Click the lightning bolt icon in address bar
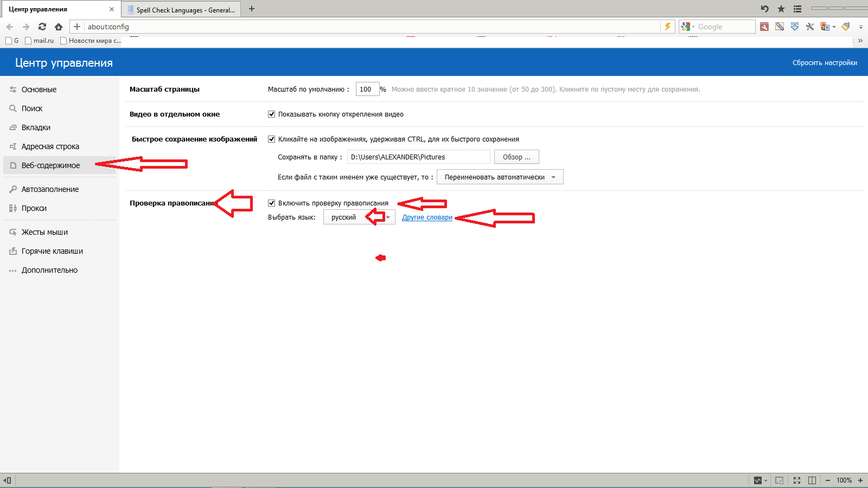This screenshot has width=868, height=488. [x=668, y=27]
